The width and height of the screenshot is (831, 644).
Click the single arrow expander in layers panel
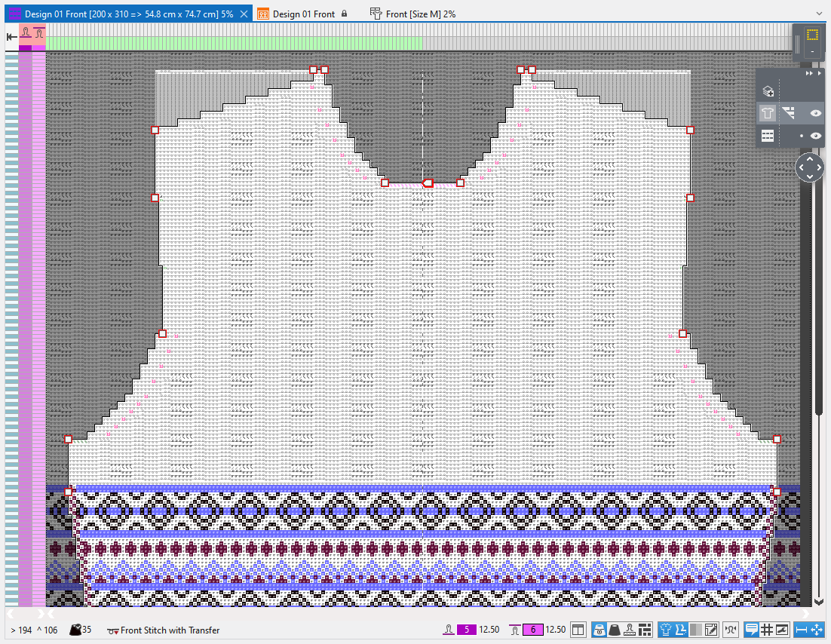point(819,74)
